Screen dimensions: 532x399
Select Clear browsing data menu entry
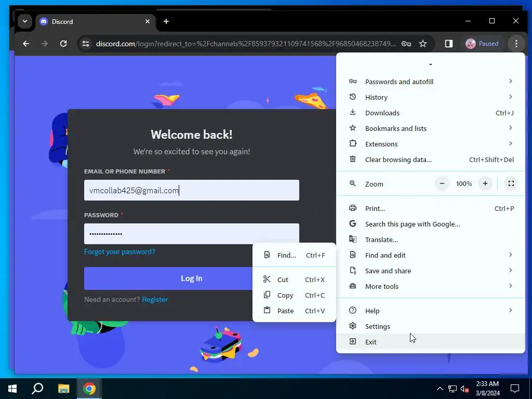pos(431,159)
